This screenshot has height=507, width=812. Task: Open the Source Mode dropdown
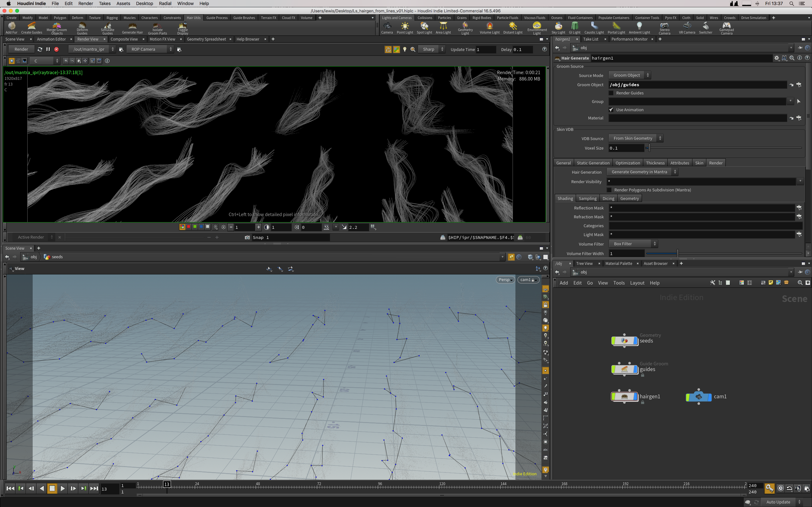coord(630,75)
